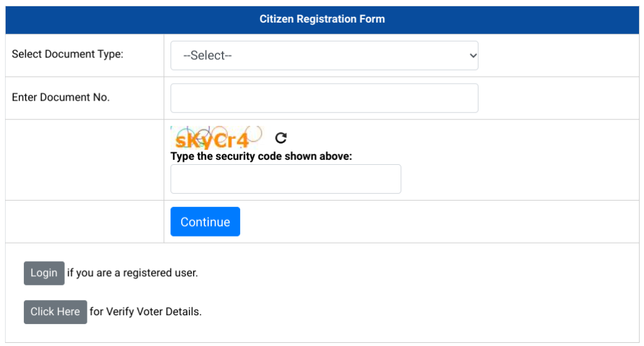
Task: Click Here to verify voter details
Action: pyautogui.click(x=55, y=312)
